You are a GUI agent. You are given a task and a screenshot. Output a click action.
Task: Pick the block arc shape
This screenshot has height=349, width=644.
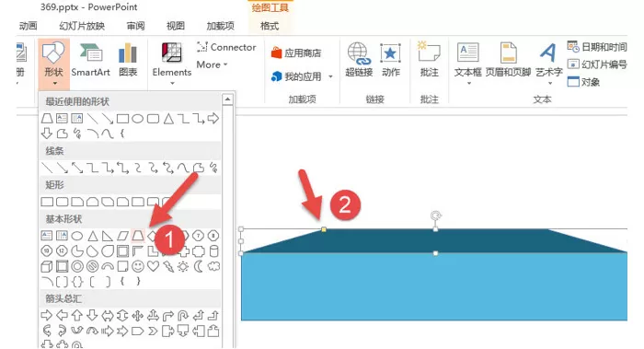click(x=108, y=266)
